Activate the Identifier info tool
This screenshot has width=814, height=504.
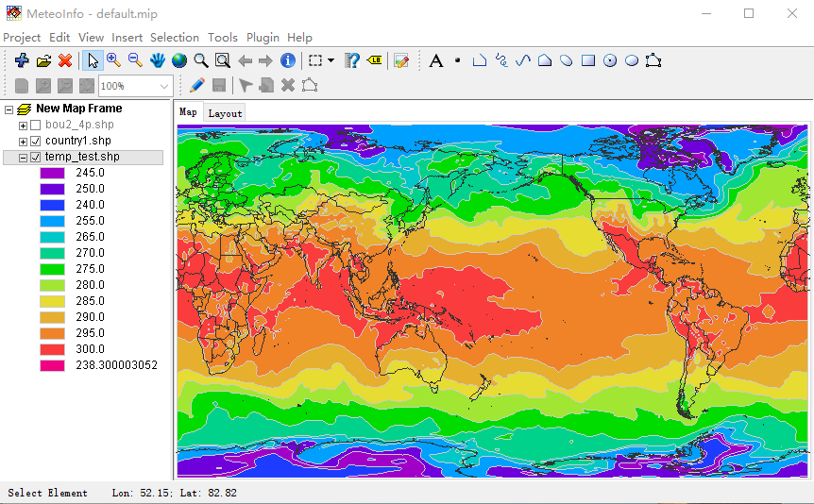(x=288, y=60)
